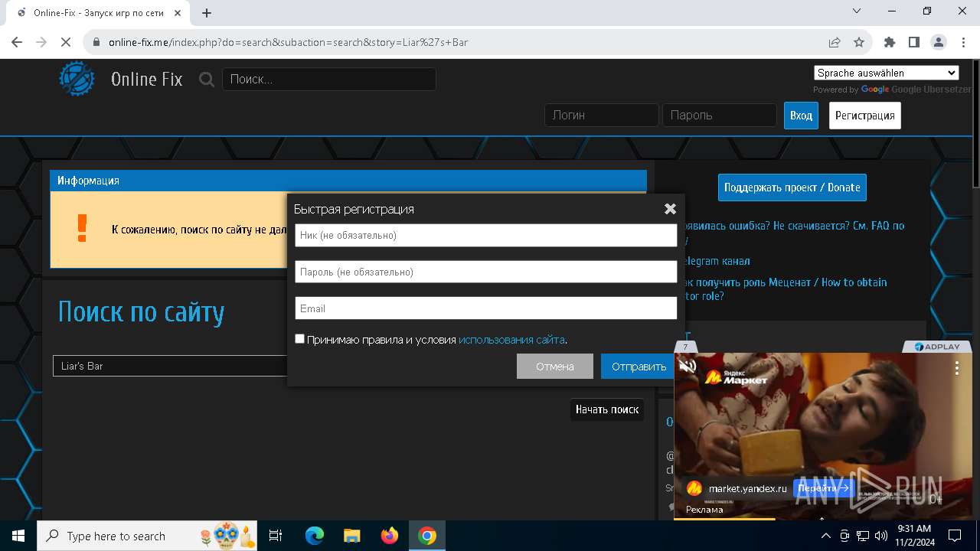Stop loading the page
The height and width of the screenshot is (551, 980).
click(x=66, y=42)
